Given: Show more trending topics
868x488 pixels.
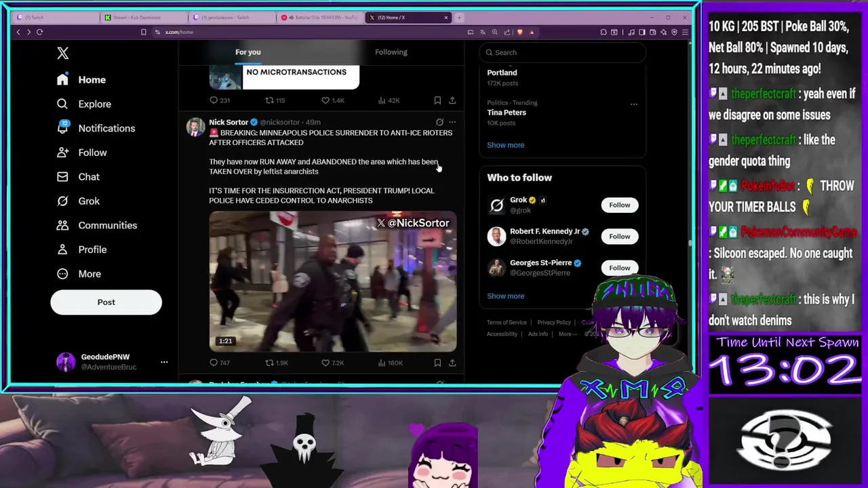Looking at the screenshot, I should pos(505,145).
